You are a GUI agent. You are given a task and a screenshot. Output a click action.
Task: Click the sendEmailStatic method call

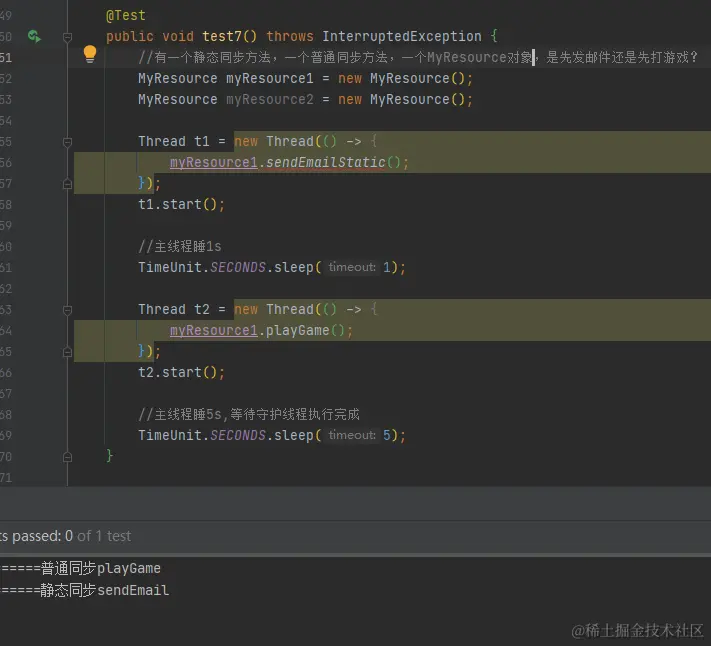tap(325, 162)
